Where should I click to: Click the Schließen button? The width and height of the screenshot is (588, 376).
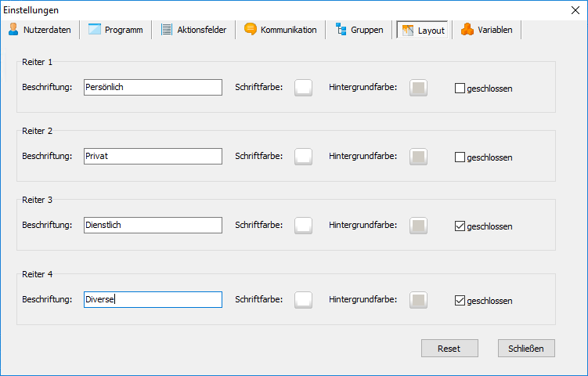pos(526,348)
